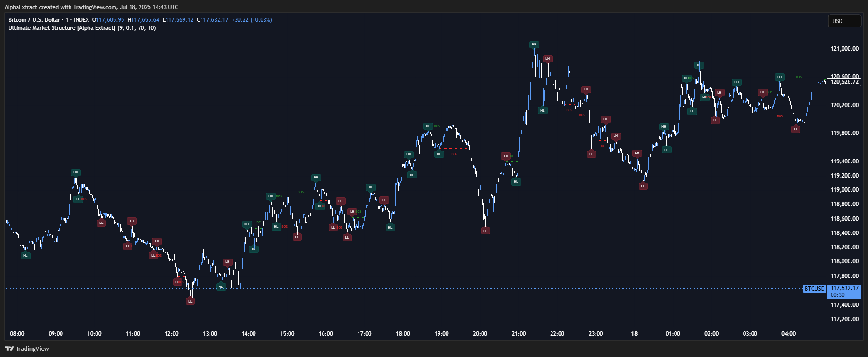Click the 120,200.00 price axis label
This screenshot has width=868, height=357.
pyautogui.click(x=844, y=105)
